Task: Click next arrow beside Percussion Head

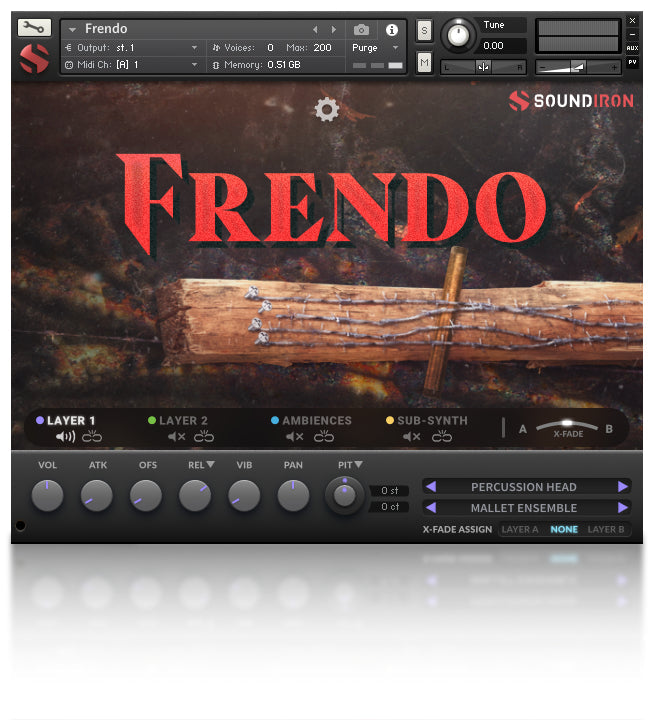Action: [623, 487]
